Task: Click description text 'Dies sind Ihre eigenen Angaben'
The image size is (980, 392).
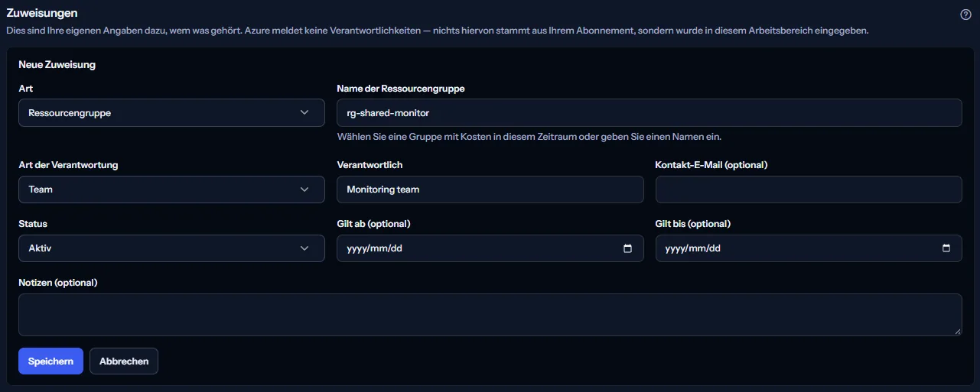Action: click(438, 31)
